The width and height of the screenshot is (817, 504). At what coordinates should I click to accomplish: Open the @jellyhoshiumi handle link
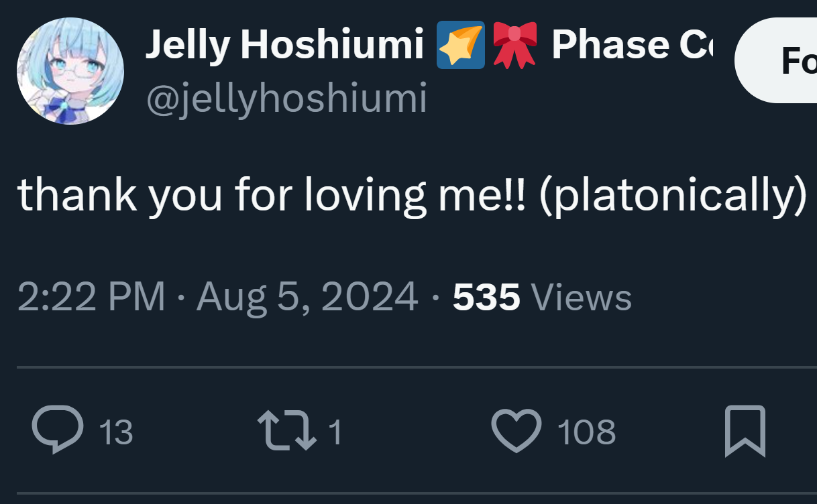click(x=286, y=99)
